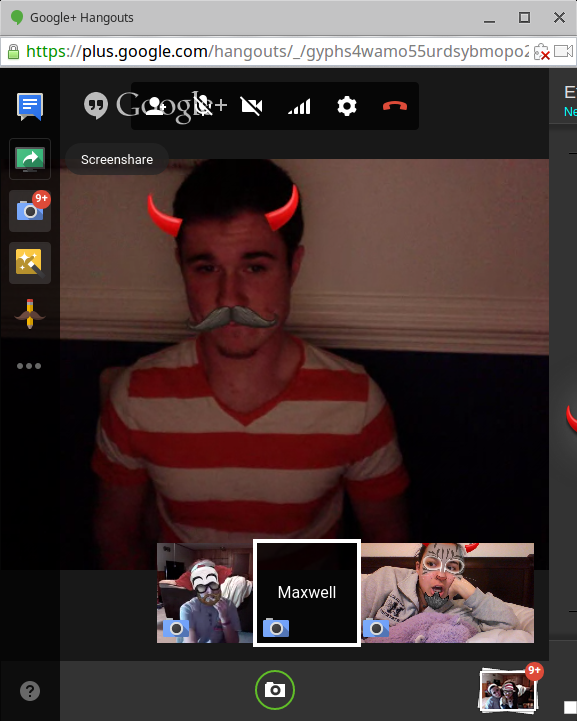Click the Screenshare tooltip label

117,160
